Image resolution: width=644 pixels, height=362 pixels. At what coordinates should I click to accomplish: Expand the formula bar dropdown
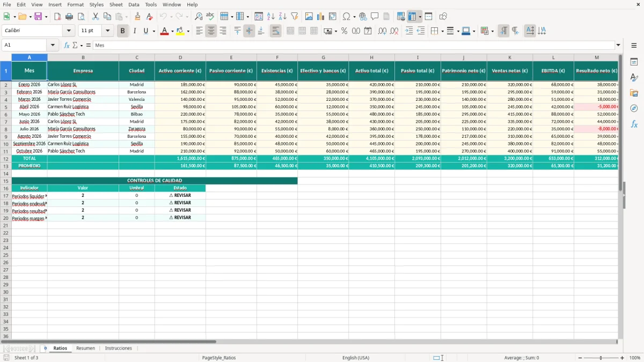click(618, 45)
